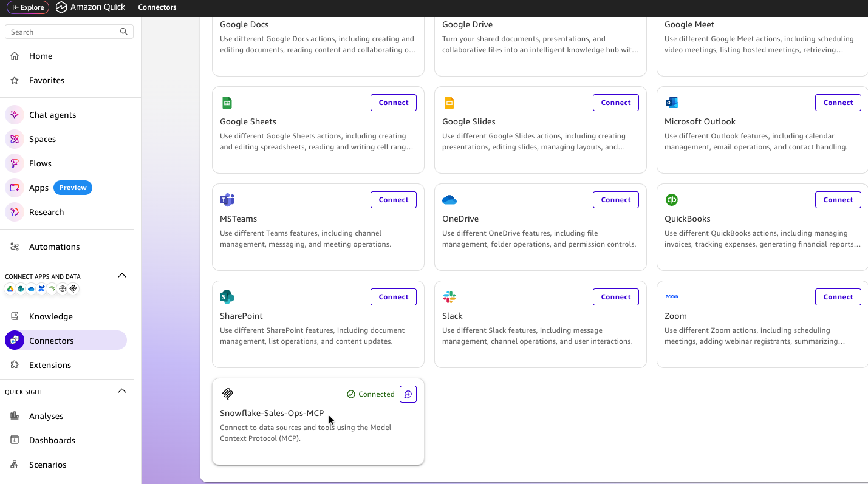The image size is (868, 484).
Task: Click the Apps icon in sidebar
Action: [x=15, y=188]
